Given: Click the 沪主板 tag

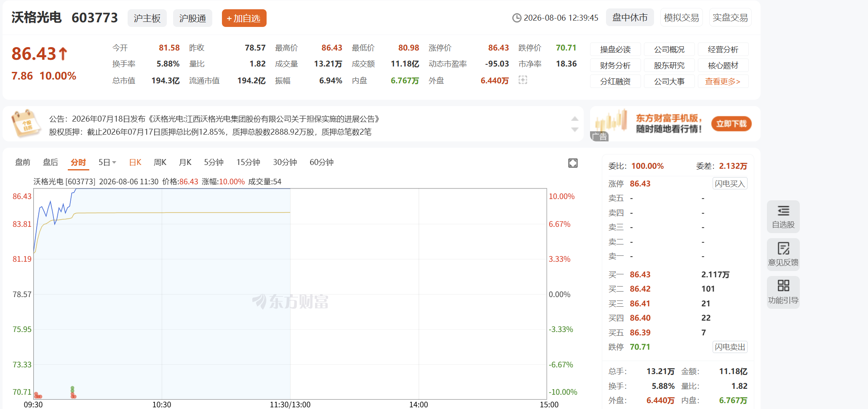Looking at the screenshot, I should (x=147, y=18).
